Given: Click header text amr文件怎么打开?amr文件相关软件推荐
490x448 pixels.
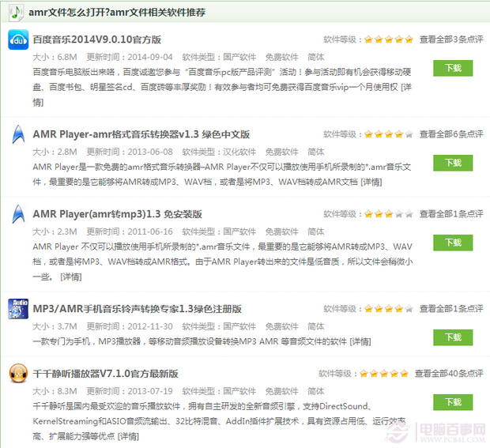Looking at the screenshot, I should tap(117, 13).
